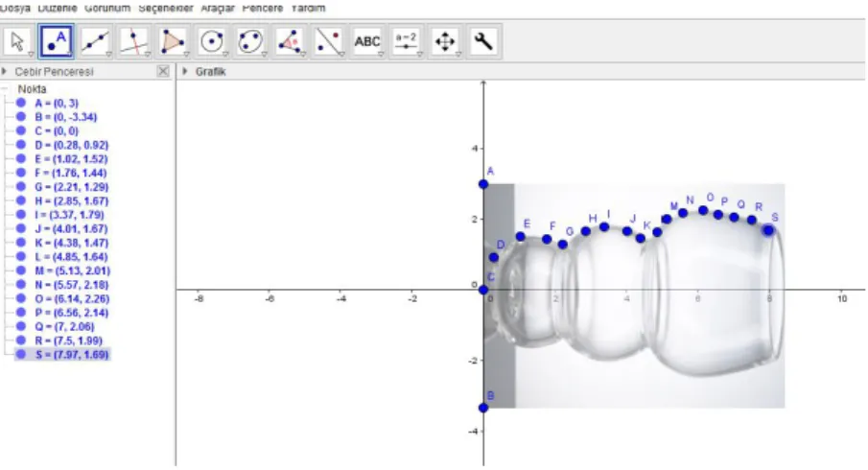Open the Point tool dropdown arrow
This screenshot has width=868, height=470.
click(70, 55)
